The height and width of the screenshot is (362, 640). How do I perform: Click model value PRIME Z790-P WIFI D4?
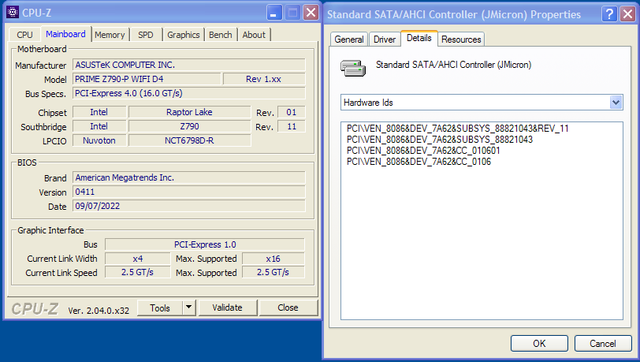(x=147, y=79)
